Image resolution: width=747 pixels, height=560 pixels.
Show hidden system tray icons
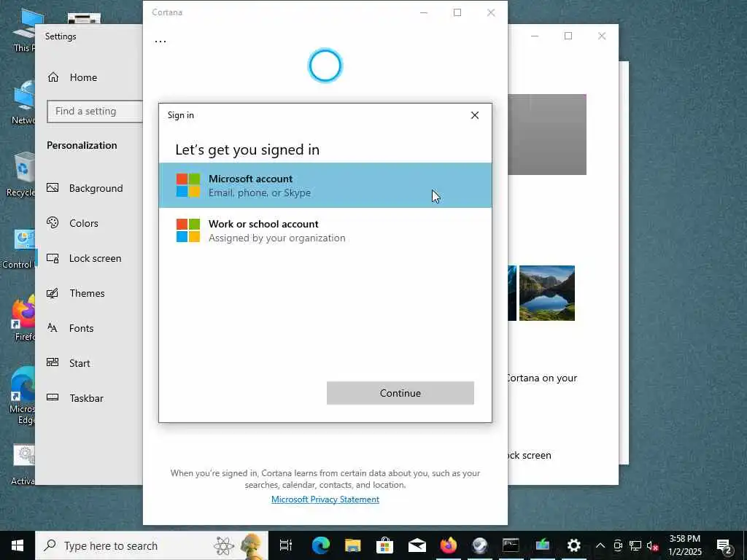tap(600, 545)
